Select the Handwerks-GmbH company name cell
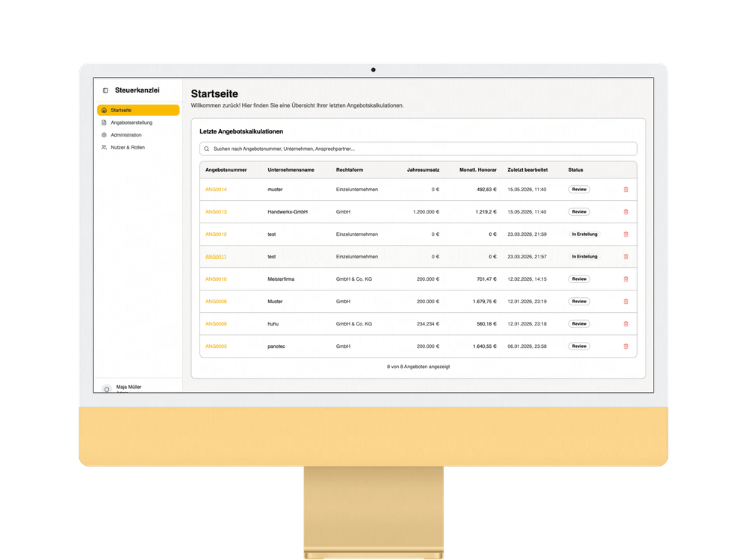The width and height of the screenshot is (747, 560). 288,212
